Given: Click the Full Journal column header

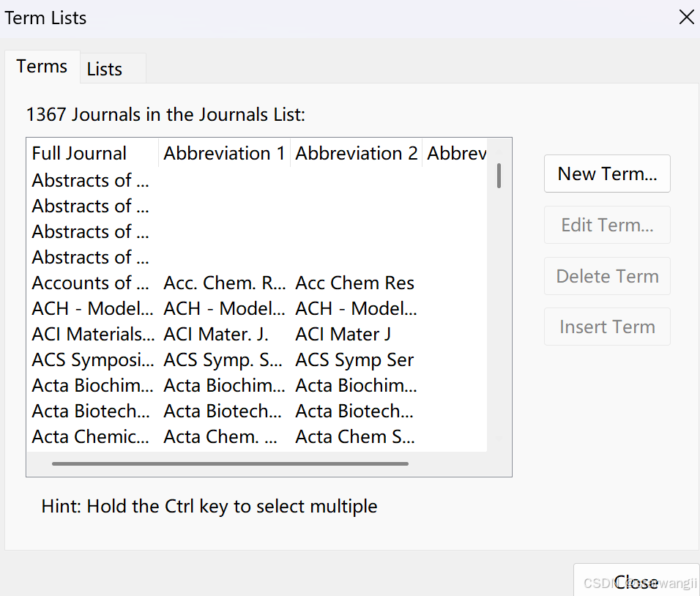Looking at the screenshot, I should coord(80,154).
